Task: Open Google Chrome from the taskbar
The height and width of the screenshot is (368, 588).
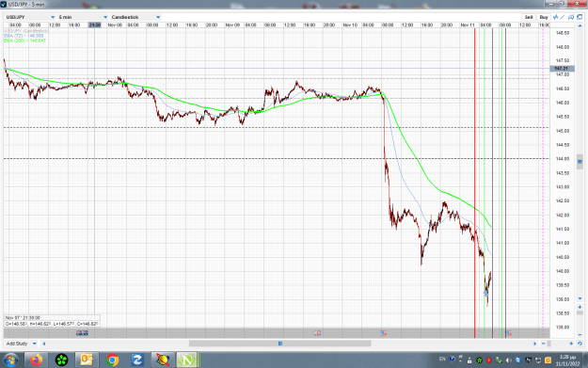Action: pos(112,360)
